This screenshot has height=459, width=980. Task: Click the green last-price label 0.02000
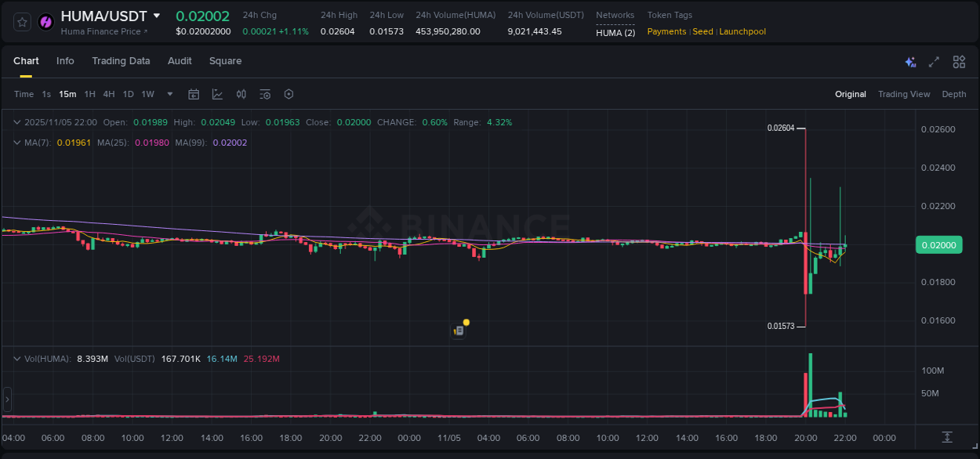(x=938, y=244)
